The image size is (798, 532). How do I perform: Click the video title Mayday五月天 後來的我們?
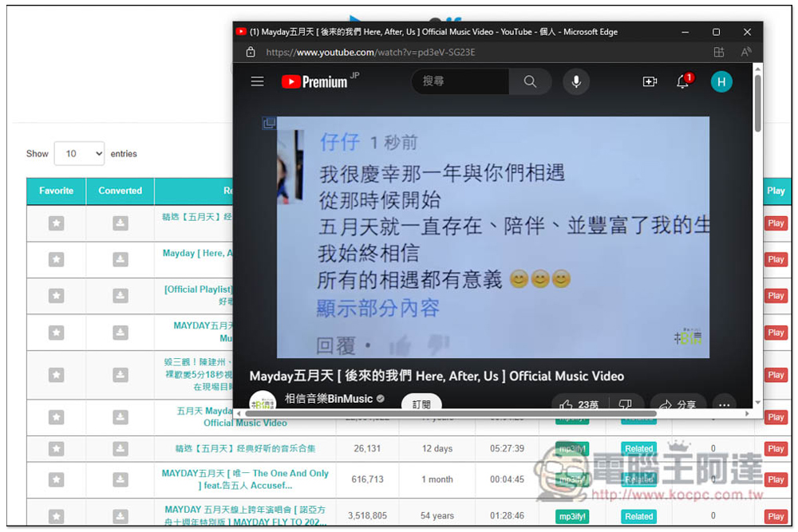(x=437, y=376)
